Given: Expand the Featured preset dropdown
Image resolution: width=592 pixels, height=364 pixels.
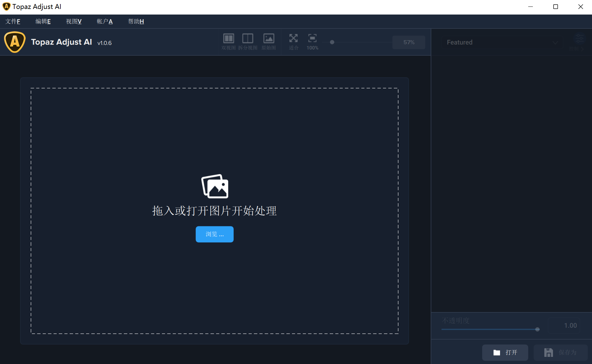Looking at the screenshot, I should pos(503,42).
